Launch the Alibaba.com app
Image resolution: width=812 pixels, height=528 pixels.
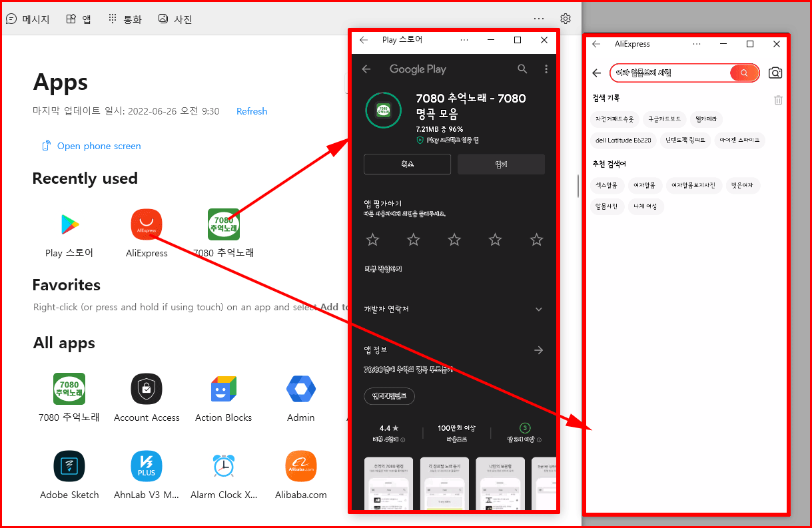(301, 466)
